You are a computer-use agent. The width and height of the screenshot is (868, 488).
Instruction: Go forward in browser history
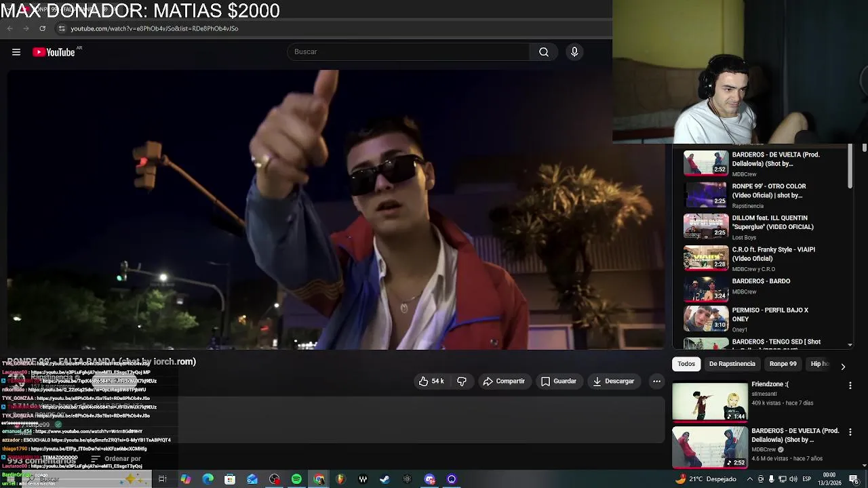point(26,28)
